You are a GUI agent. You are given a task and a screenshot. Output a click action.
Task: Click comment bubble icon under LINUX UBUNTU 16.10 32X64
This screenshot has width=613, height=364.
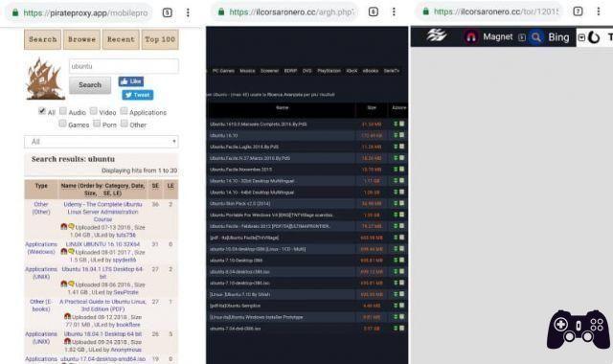click(71, 251)
